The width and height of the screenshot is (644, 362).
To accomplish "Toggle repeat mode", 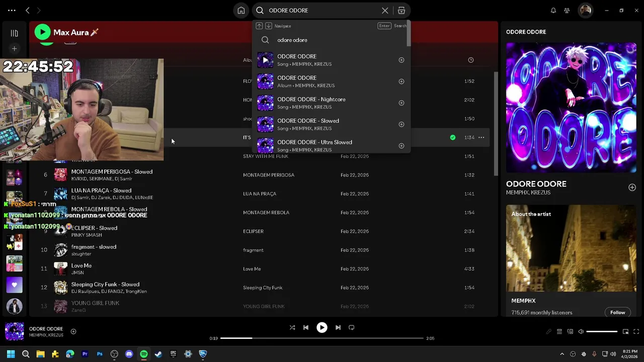I will click(352, 327).
